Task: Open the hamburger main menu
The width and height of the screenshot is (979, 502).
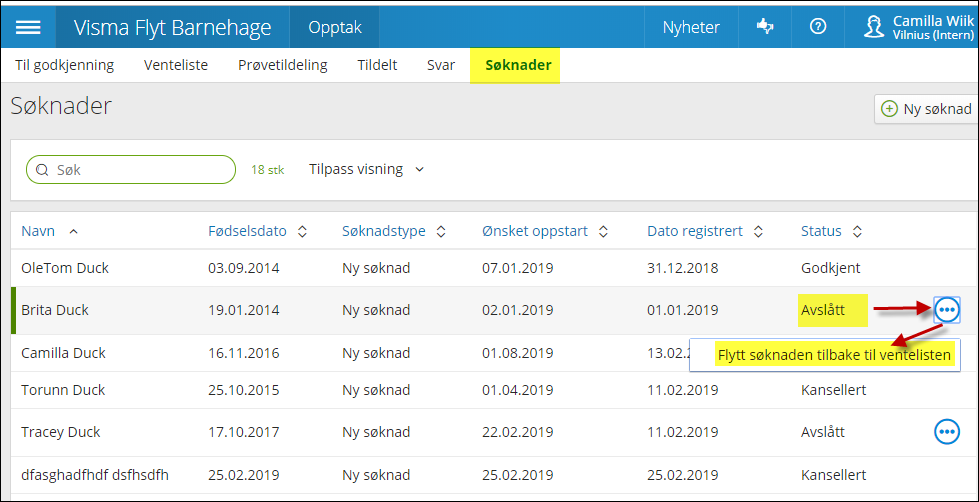Action: click(x=28, y=27)
